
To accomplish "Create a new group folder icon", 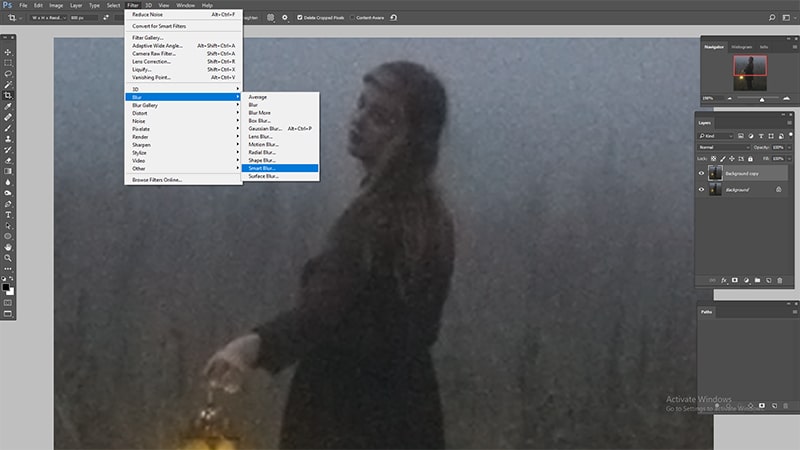I will pyautogui.click(x=757, y=280).
